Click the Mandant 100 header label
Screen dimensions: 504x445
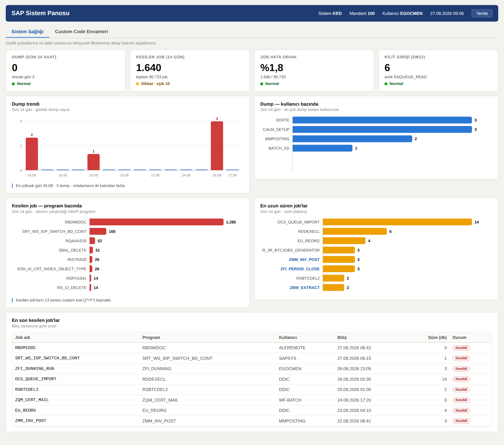[362, 13]
